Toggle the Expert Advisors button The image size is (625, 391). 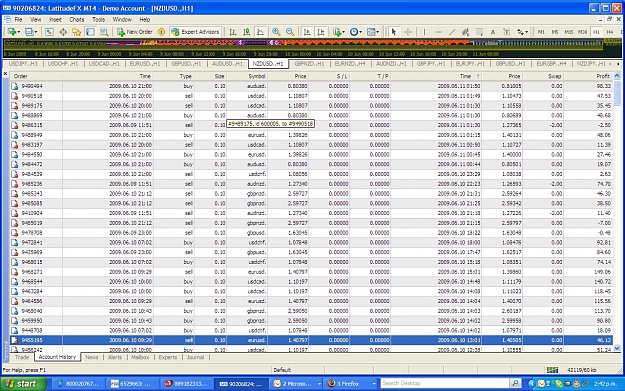[195, 32]
